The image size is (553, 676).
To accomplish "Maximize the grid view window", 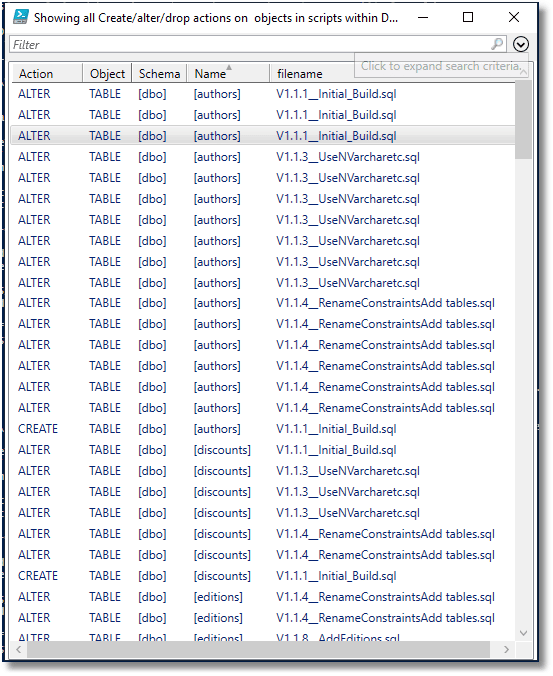I will click(x=468, y=17).
